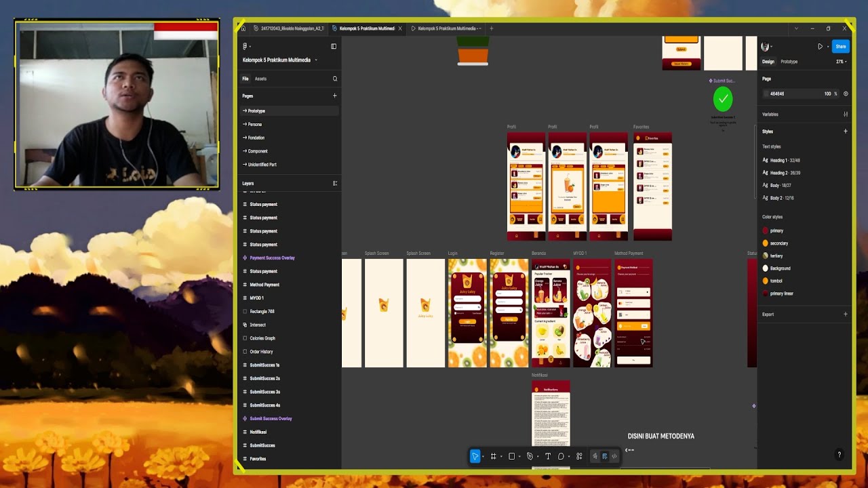Select the Rectangle shape tool

pos(512,456)
